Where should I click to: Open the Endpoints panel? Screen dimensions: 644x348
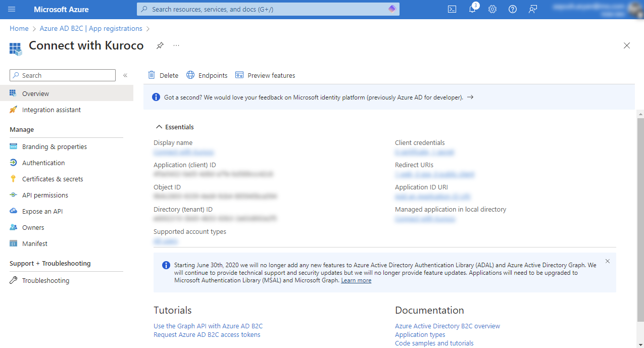[207, 75]
